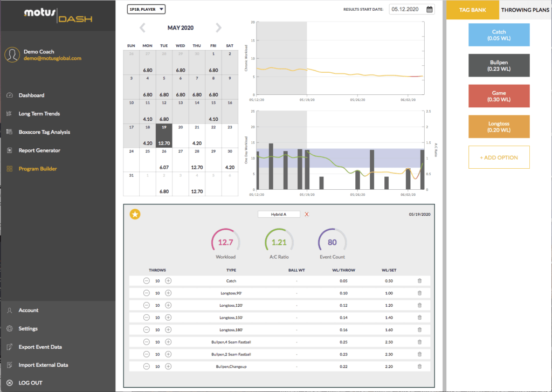Image resolution: width=552 pixels, height=392 pixels.
Task: Increase throws for the Catch row
Action: coord(168,281)
